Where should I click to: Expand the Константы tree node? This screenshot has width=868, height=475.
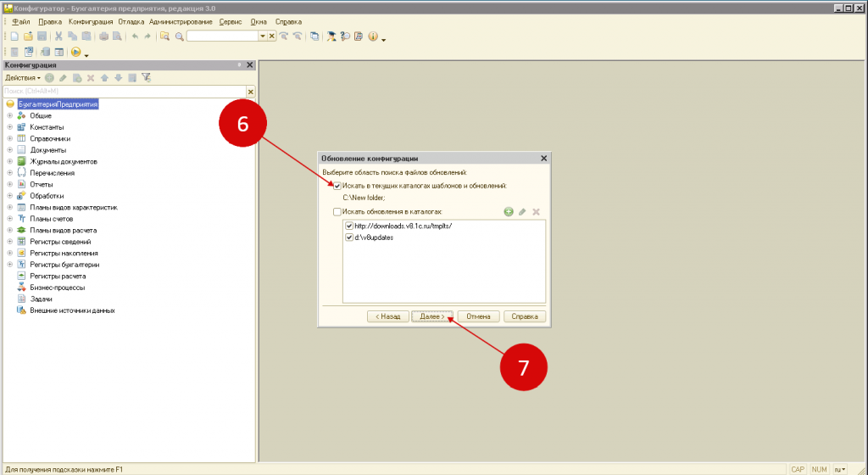9,127
